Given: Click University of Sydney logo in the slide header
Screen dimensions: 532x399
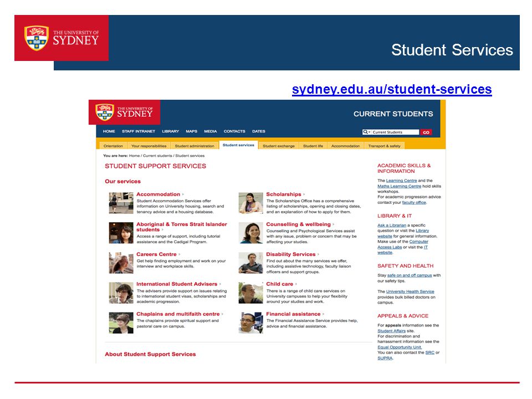Looking at the screenshot, I should (x=62, y=38).
